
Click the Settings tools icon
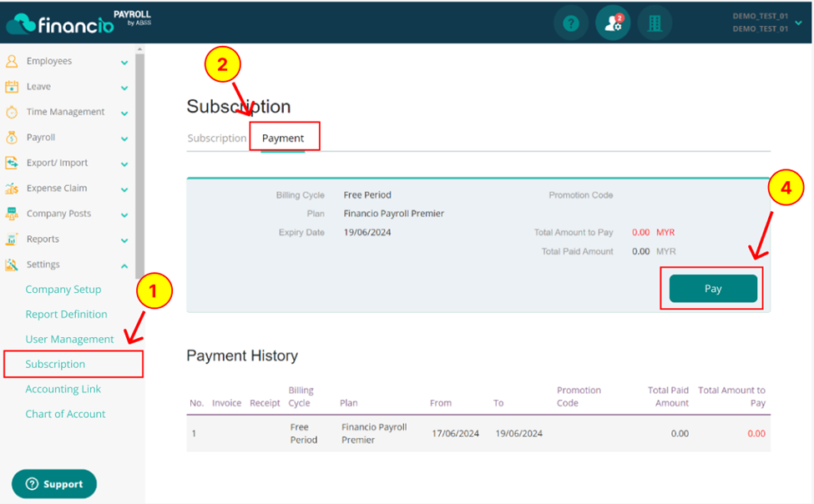click(x=12, y=265)
